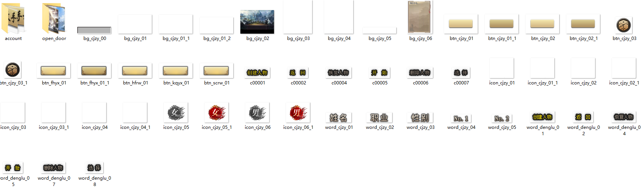Viewport: 644px width, 189px height.
Task: Select the c00001 create character image
Action: (x=257, y=72)
